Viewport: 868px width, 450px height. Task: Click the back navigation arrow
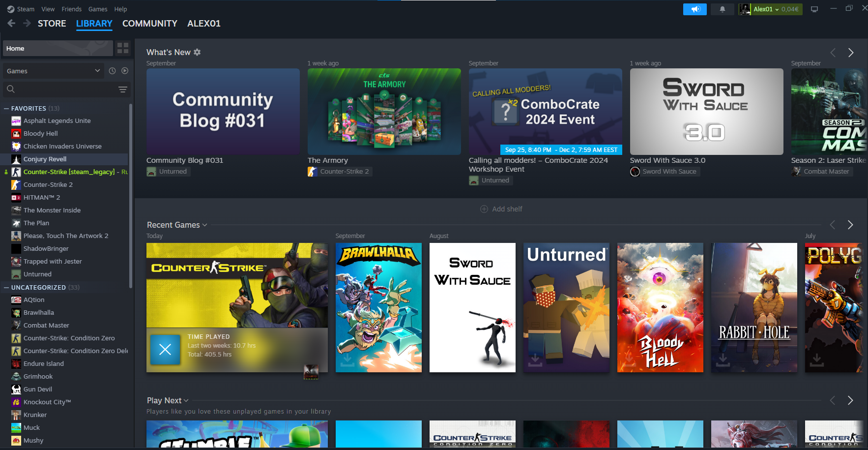tap(12, 23)
